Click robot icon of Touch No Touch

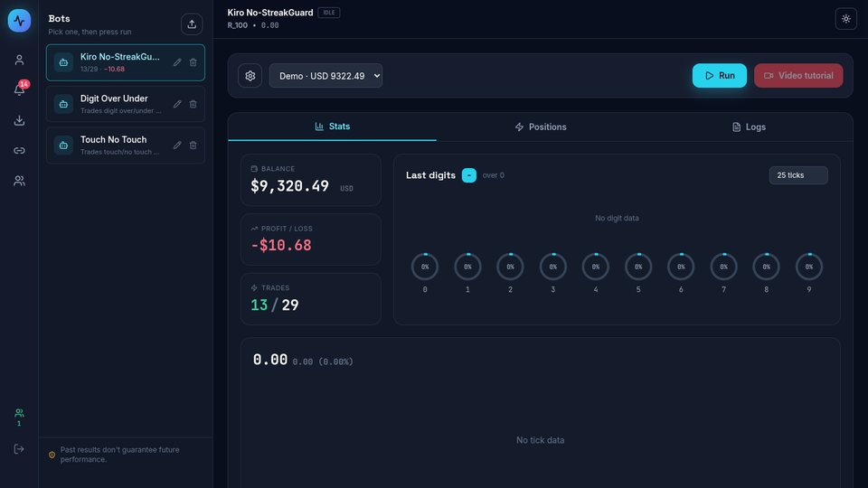[63, 145]
